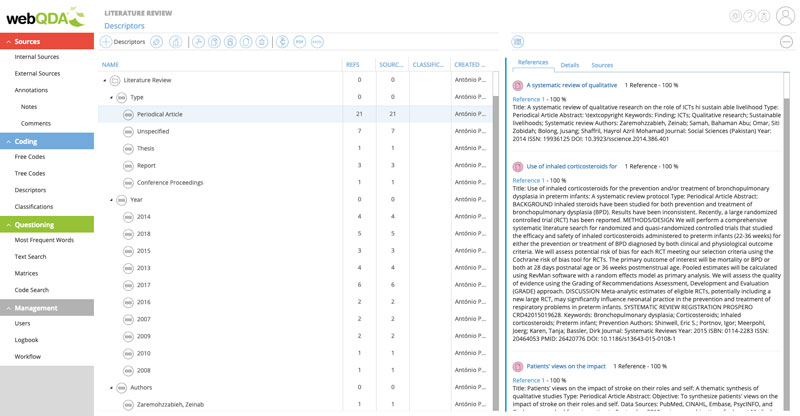
Task: Switch to the Details tab
Action: [570, 65]
